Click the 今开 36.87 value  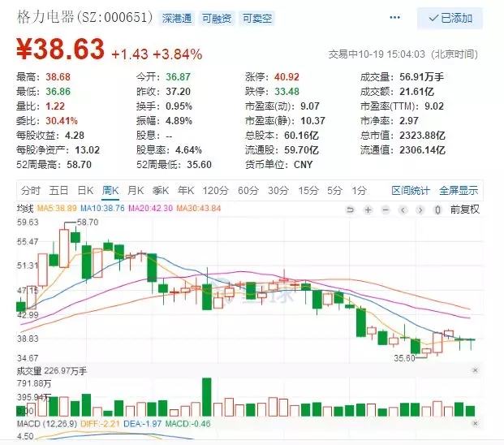[178, 77]
